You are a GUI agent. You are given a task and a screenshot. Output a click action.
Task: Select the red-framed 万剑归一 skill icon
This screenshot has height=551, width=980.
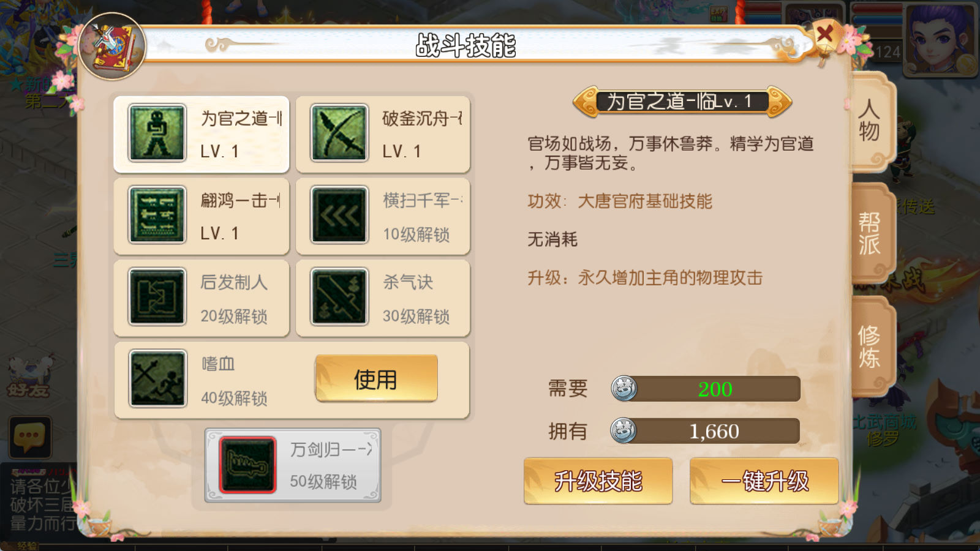[x=247, y=465]
